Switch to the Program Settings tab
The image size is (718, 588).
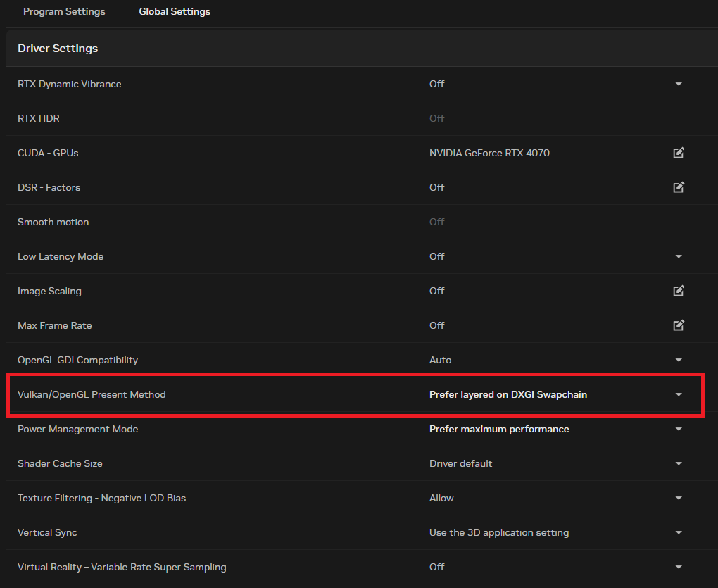(64, 12)
